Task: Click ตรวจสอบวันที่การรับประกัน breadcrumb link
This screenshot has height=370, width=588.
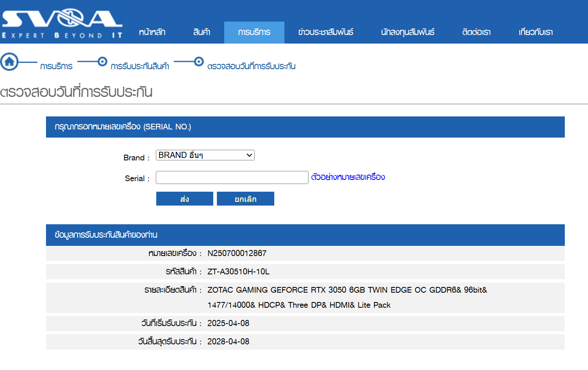Action: coord(251,66)
